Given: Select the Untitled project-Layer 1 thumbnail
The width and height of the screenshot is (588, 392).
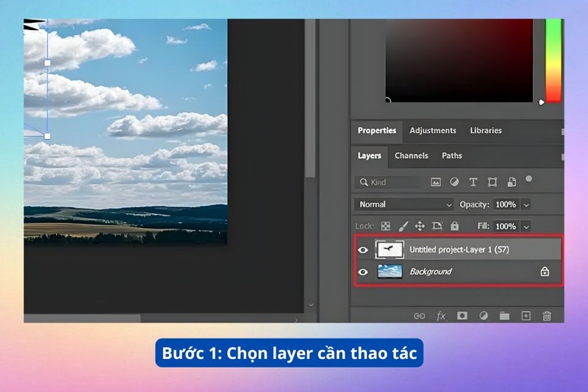Looking at the screenshot, I should coord(390,249).
